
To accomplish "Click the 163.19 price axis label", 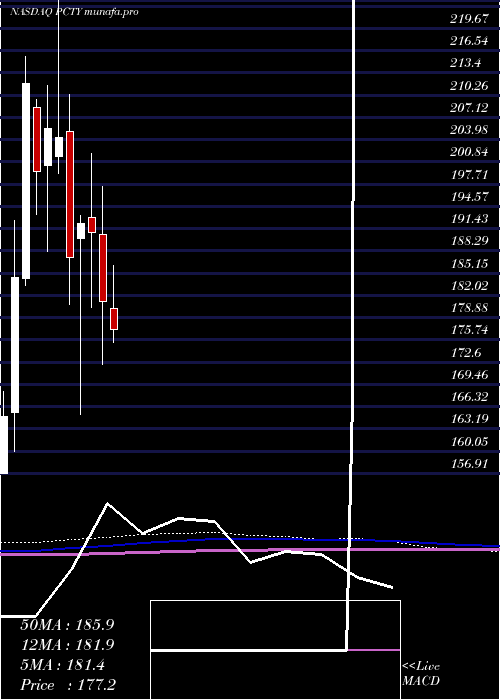I will [x=469, y=419].
